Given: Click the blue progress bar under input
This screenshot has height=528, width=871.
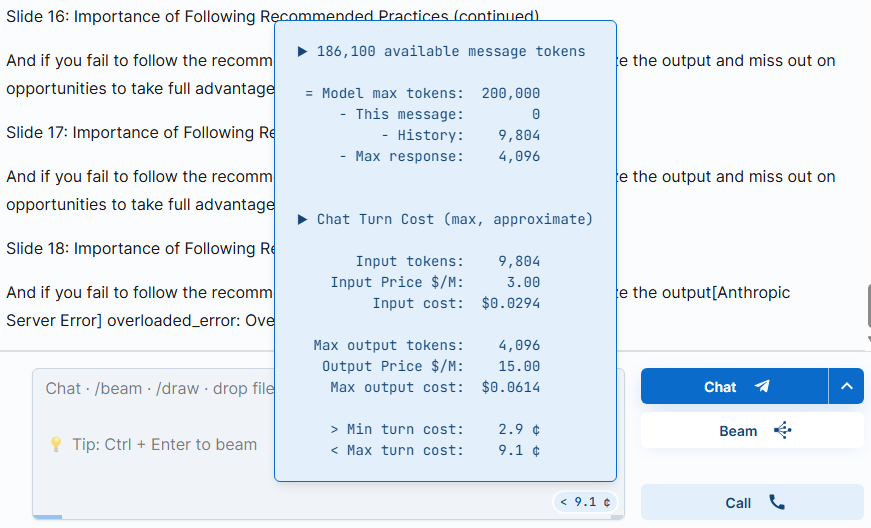Looking at the screenshot, I should click(x=47, y=517).
